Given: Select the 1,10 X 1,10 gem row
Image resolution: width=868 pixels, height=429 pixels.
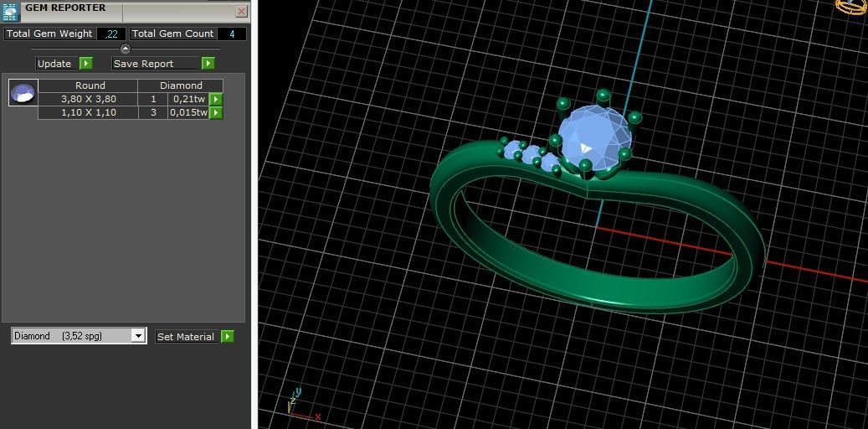Looking at the screenshot, I should click(131, 112).
